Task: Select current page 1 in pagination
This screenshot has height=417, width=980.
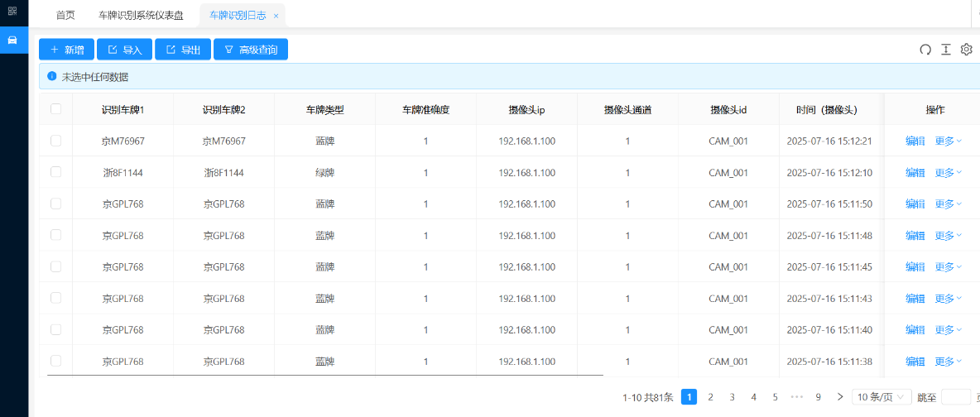Action: 689,397
